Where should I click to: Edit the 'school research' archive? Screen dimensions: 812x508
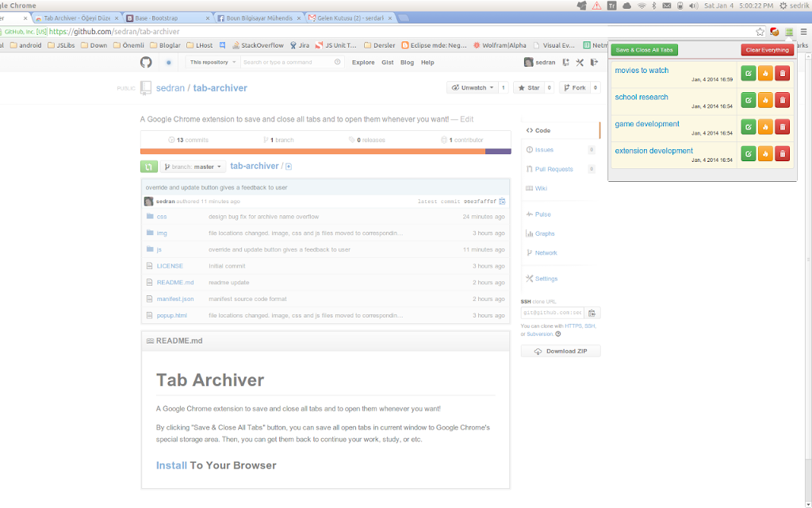pyautogui.click(x=749, y=100)
